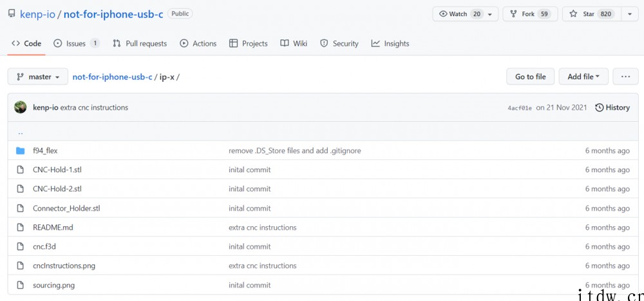644x301 pixels.
Task: Click the kenp-io author name in the commit bar
Action: (x=46, y=108)
